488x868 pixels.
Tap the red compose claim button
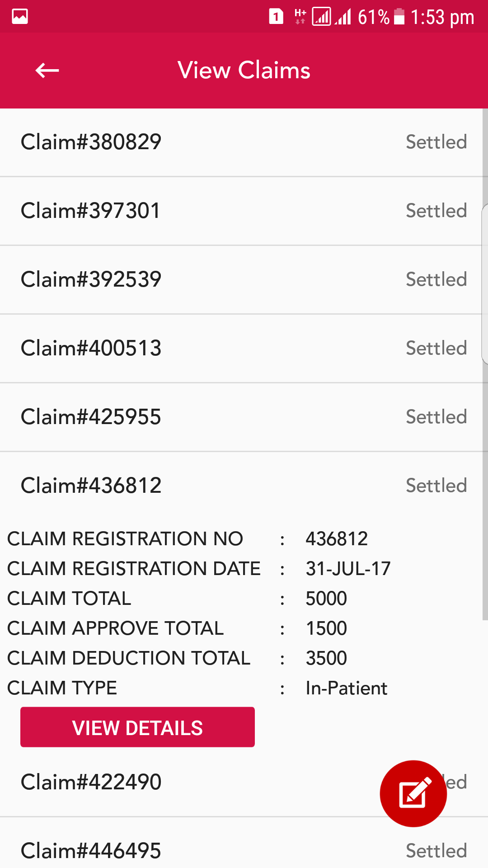tap(413, 793)
